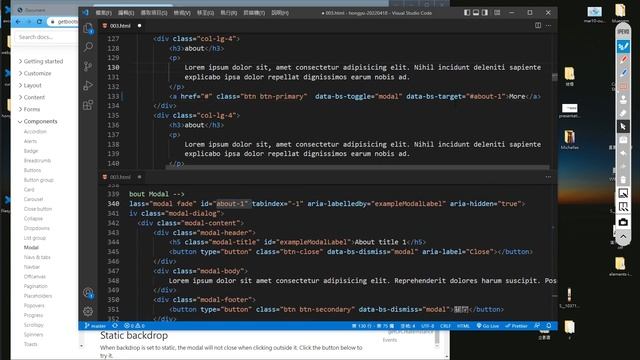Click the indentation setting in status bar

[408, 326]
